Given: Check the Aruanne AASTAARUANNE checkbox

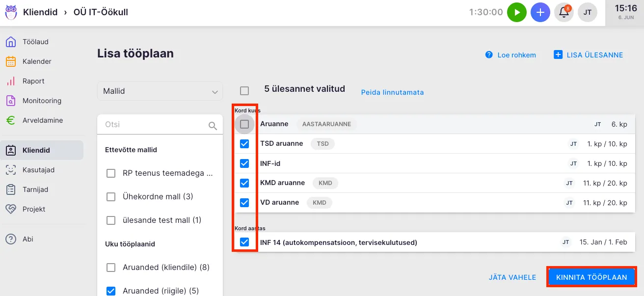Looking at the screenshot, I should (244, 124).
